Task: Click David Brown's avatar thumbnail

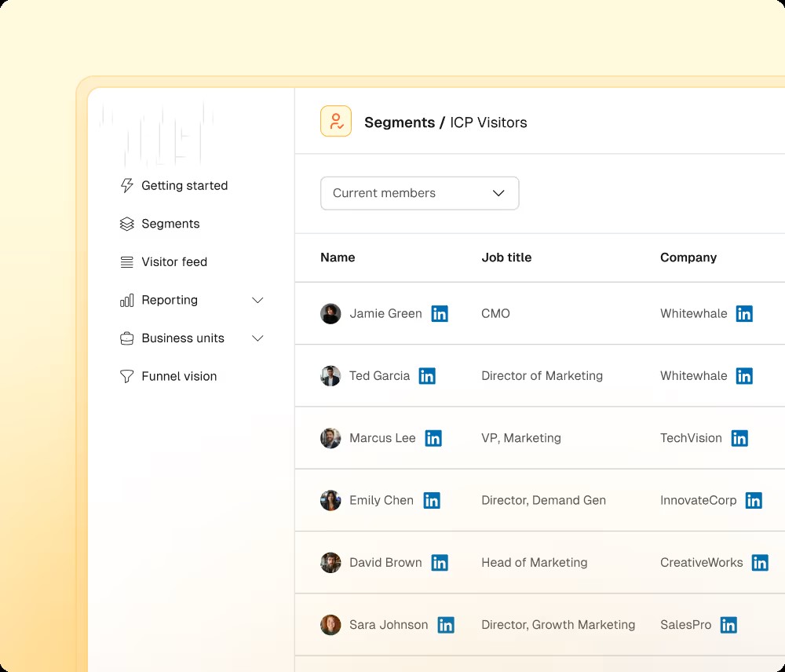Action: tap(330, 563)
